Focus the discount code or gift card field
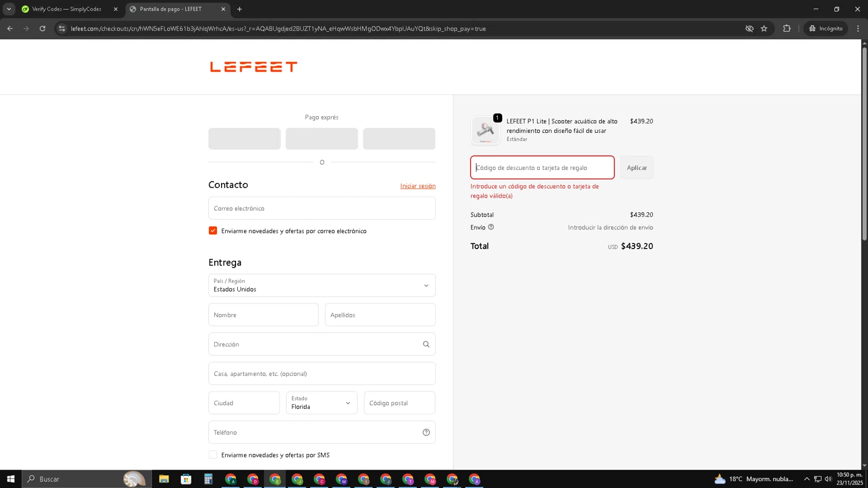 point(542,168)
